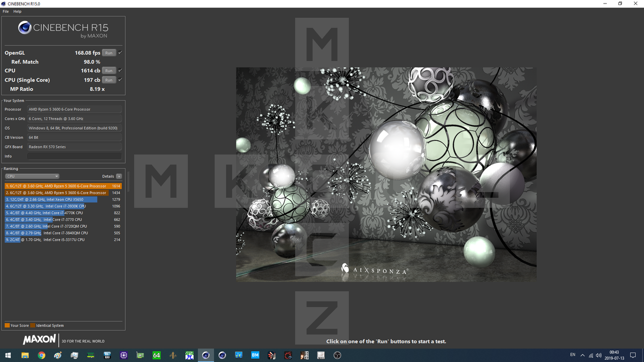Run the CPU multi-core benchmark
This screenshot has height=362, width=644.
tap(109, 71)
